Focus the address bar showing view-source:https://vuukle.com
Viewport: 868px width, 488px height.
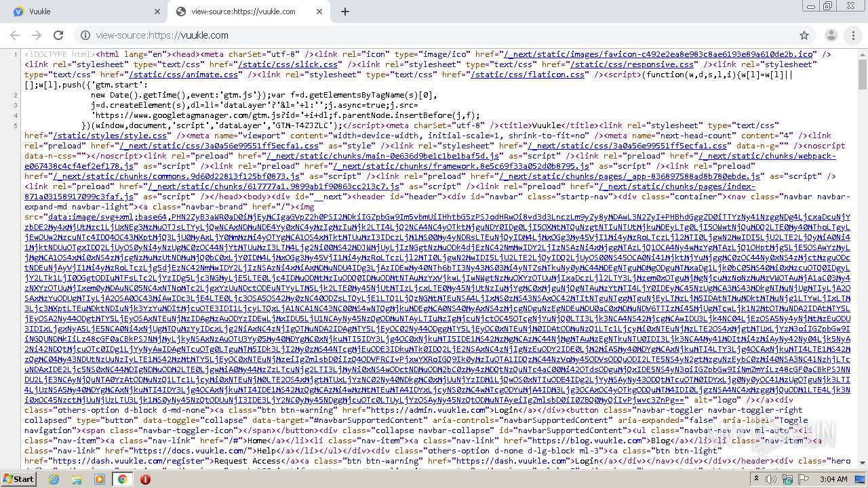(434, 35)
